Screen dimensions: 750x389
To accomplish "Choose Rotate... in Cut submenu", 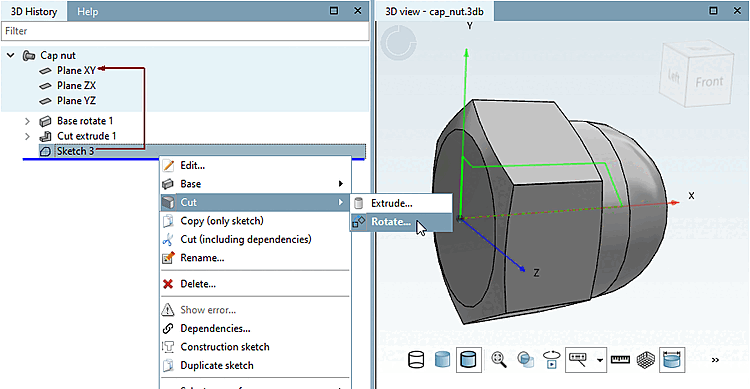I will pos(401,222).
